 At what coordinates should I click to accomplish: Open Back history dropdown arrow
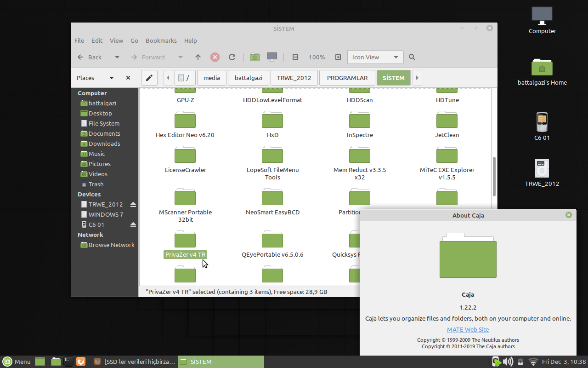pyautogui.click(x=117, y=57)
